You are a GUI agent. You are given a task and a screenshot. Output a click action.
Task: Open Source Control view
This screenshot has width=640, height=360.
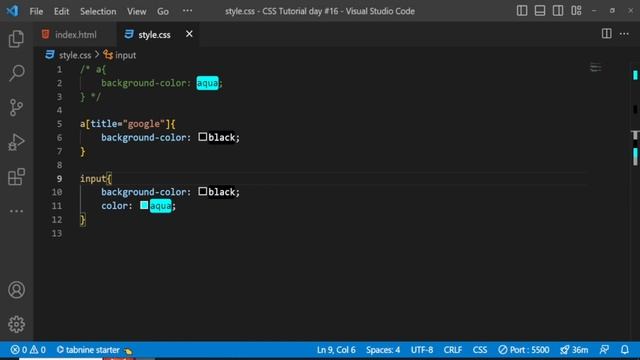click(x=16, y=107)
